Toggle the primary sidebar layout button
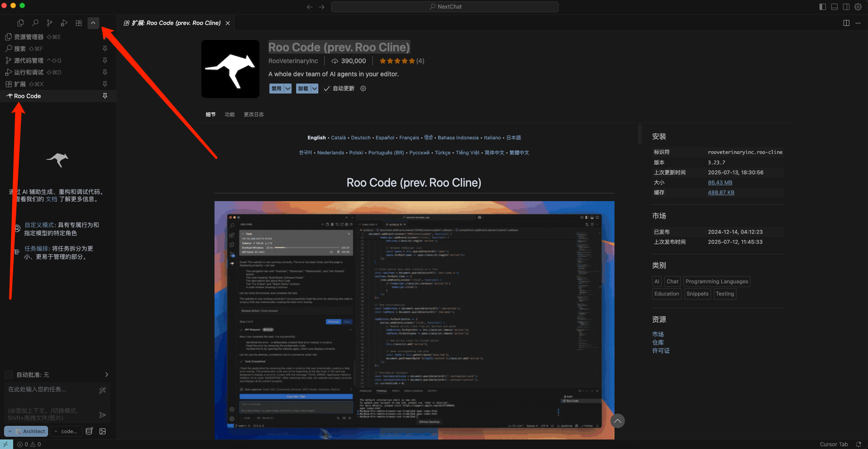The height and width of the screenshot is (449, 868). [x=823, y=7]
